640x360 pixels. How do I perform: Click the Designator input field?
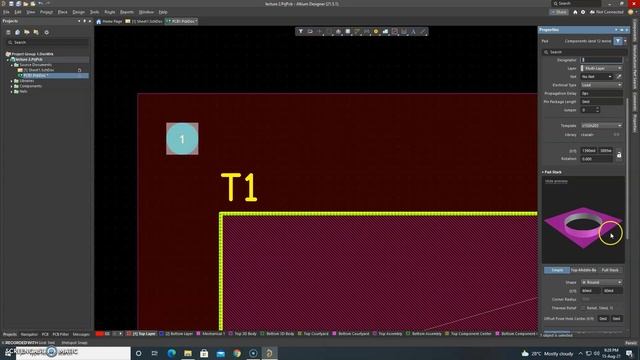[601, 60]
